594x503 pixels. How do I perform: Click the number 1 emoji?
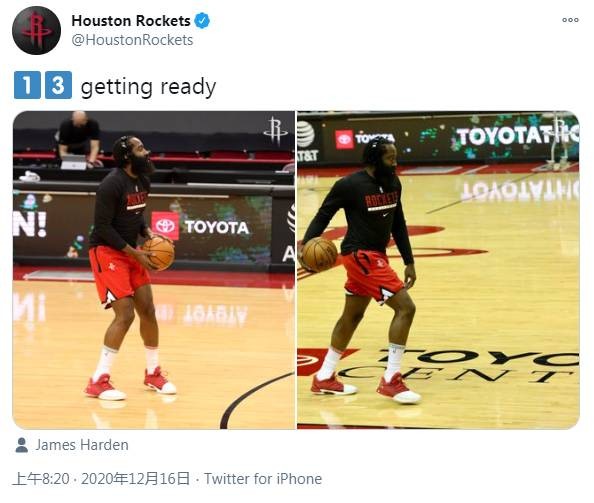(27, 85)
